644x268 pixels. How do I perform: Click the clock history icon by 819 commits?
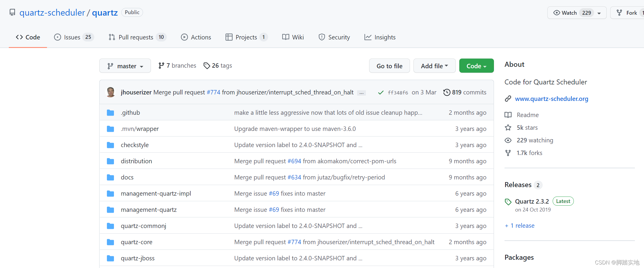[447, 92]
